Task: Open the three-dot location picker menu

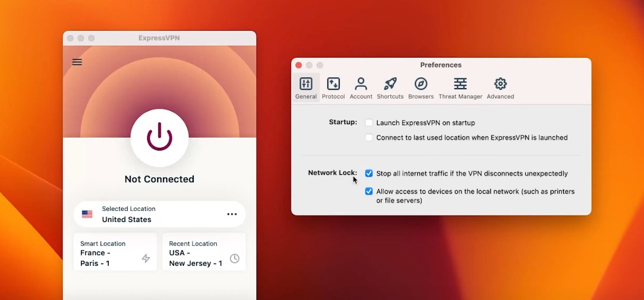Action: point(232,214)
